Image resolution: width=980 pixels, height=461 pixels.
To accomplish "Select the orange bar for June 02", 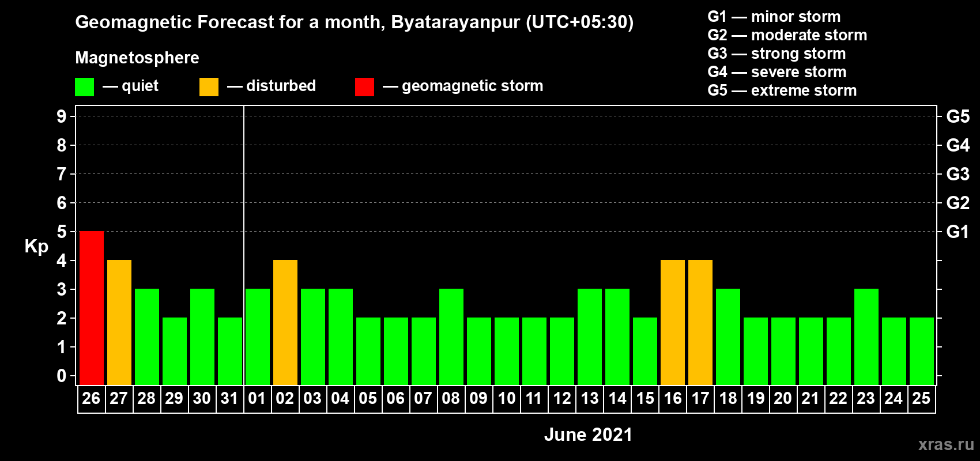I will pos(285,322).
